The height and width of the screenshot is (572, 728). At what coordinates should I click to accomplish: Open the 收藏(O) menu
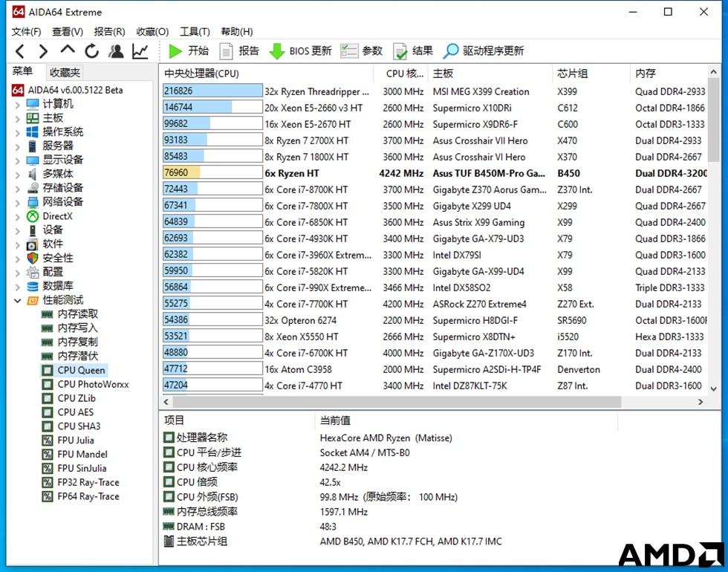coord(152,31)
